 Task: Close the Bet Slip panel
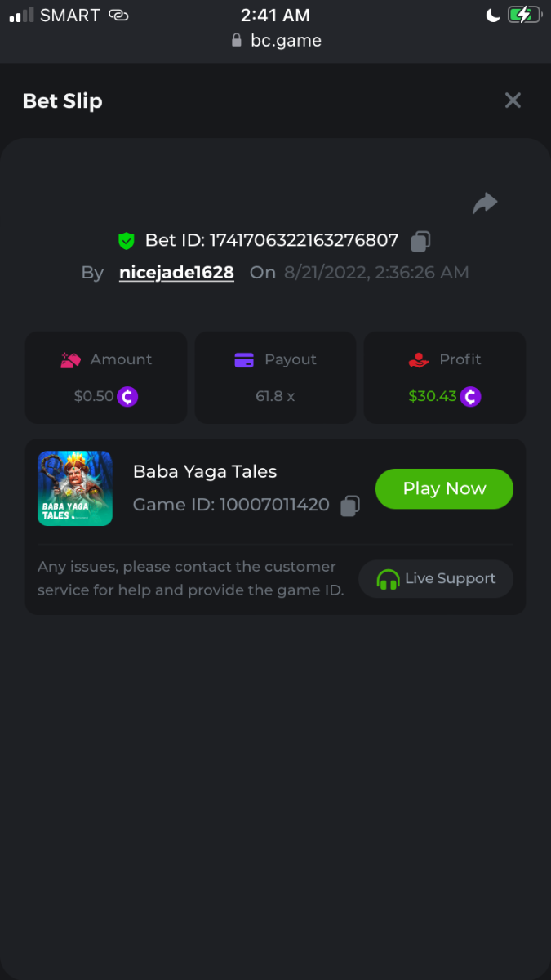pyautogui.click(x=513, y=100)
